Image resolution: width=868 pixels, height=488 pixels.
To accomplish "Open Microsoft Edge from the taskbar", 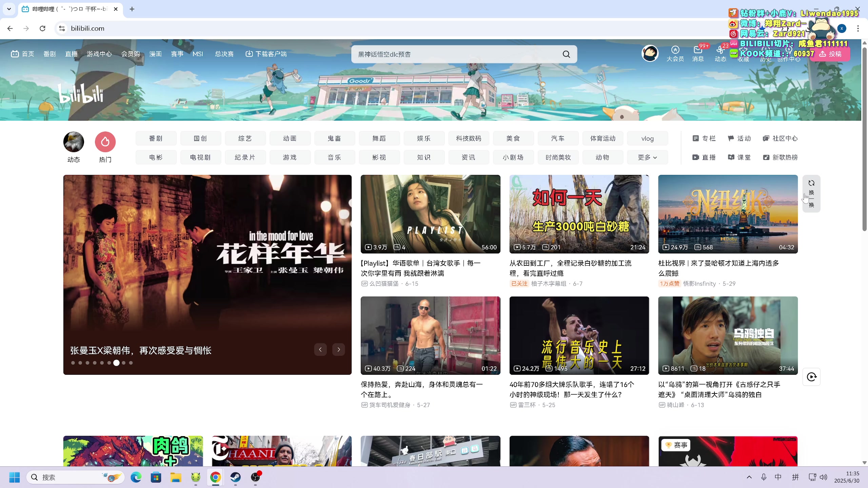I will [x=136, y=477].
